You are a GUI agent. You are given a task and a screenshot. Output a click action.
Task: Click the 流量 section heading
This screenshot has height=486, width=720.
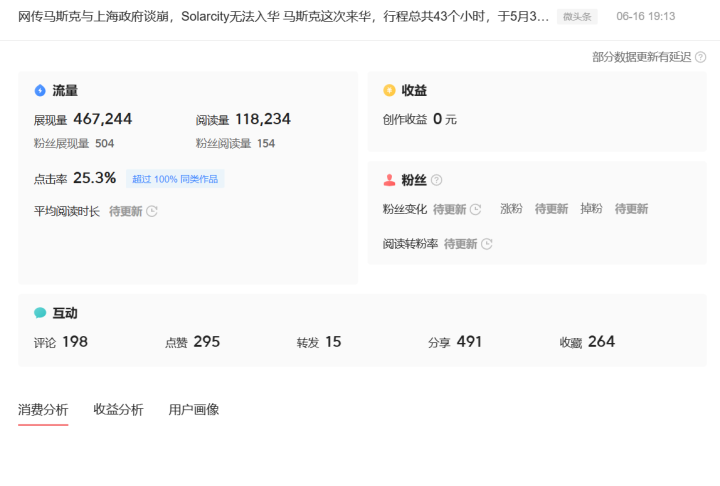(x=65, y=90)
